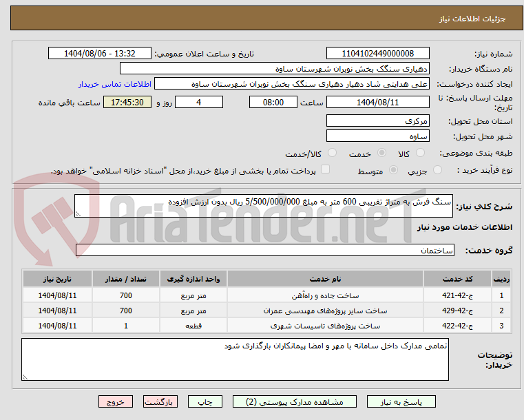
Task: Click service name ساخت جاده و راه‌آهن
Action: 325,295
